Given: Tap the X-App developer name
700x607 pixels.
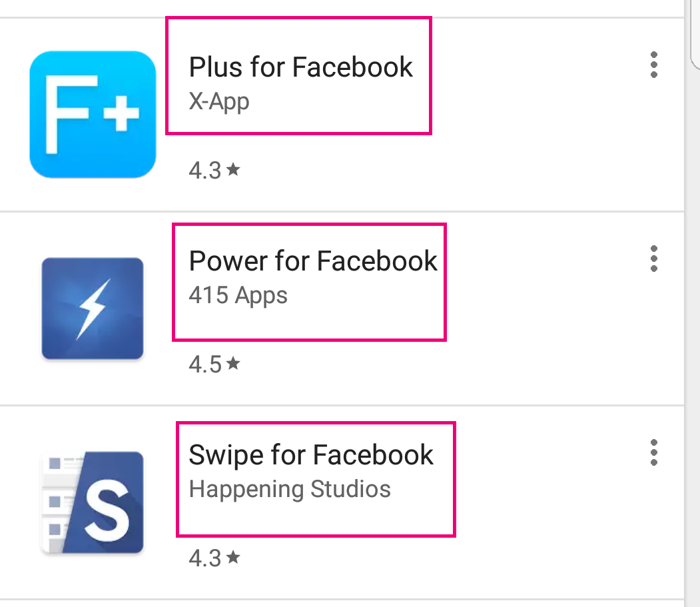Looking at the screenshot, I should pos(218,102).
